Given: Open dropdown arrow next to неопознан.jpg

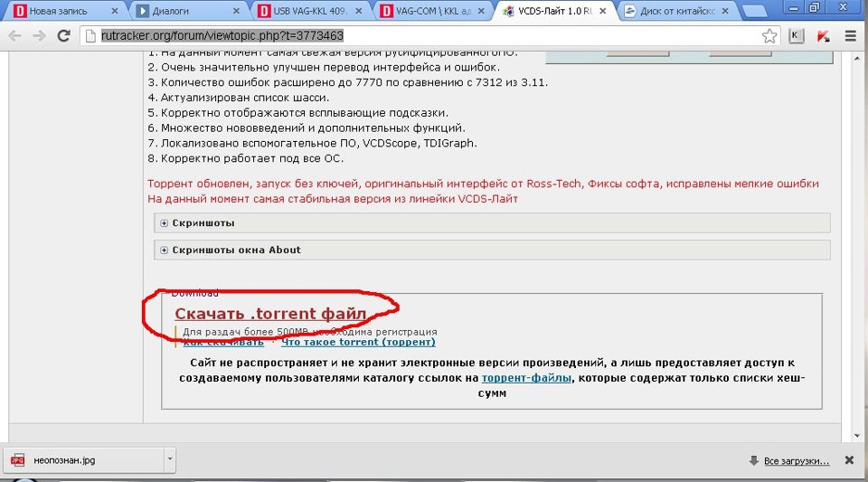Looking at the screenshot, I should [170, 459].
